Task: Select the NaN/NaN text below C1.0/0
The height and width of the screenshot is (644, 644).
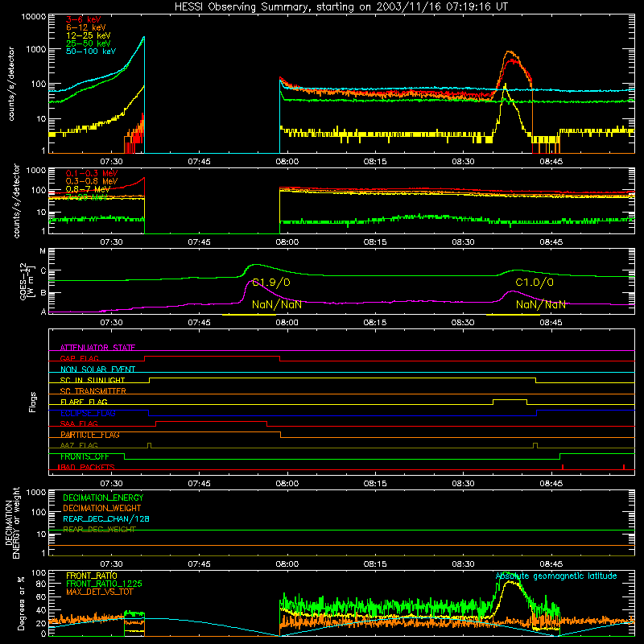Action: click(540, 305)
